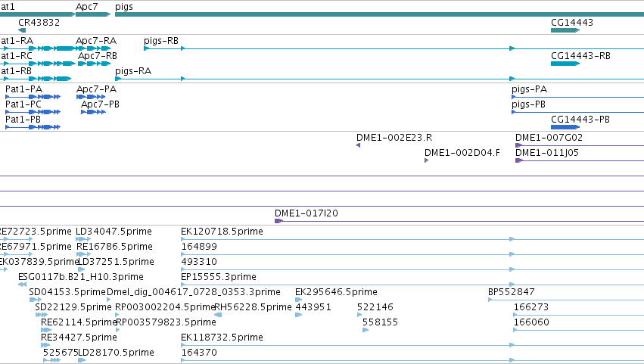
Task: Select the pigs-RB transcript label
Action: [x=161, y=41]
